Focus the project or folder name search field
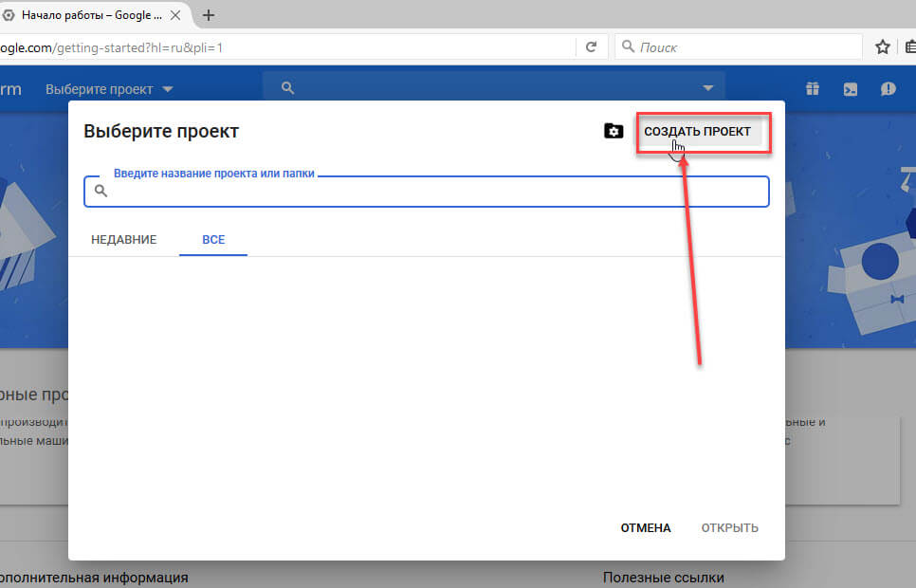916x588 pixels. (427, 192)
